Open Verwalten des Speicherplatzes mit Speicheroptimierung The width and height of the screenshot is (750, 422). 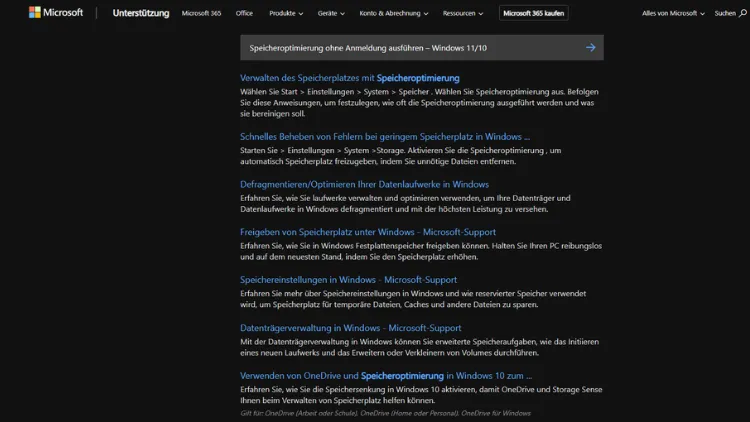tap(350, 78)
